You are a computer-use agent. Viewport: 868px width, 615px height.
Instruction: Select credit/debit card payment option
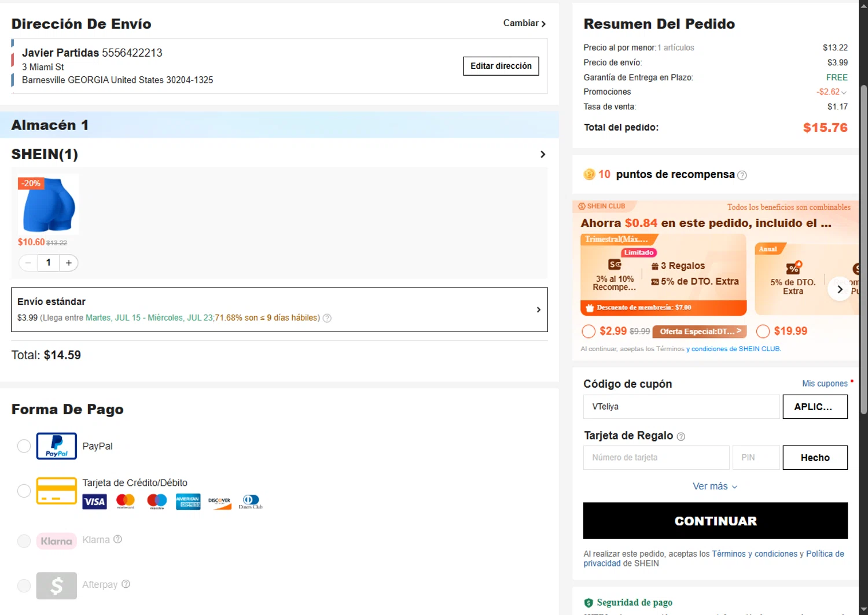pos(24,491)
